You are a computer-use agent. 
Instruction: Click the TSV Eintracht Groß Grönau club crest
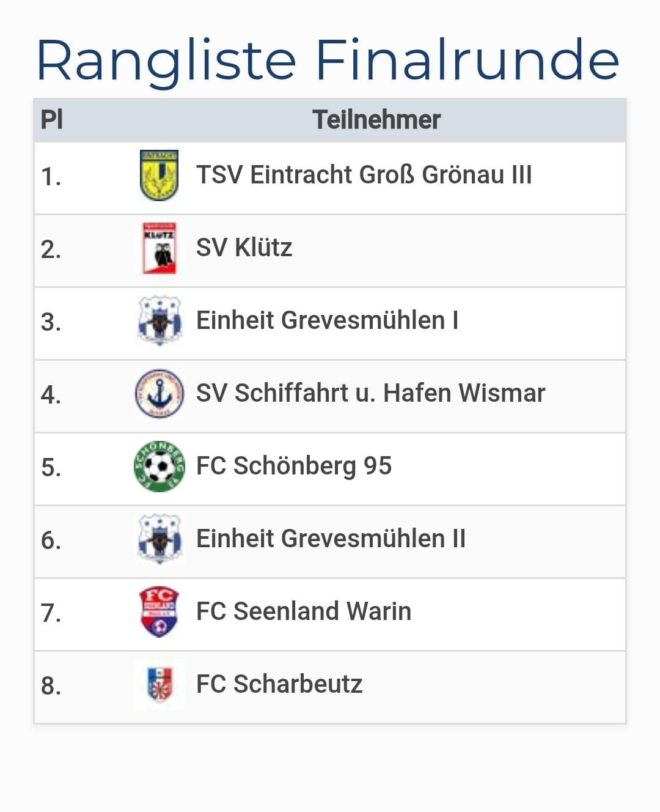point(159,175)
